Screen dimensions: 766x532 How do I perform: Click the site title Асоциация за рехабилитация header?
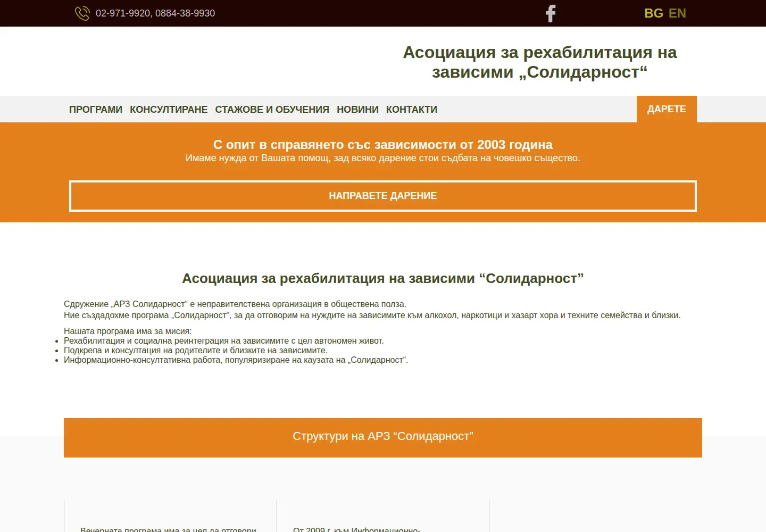pos(539,62)
